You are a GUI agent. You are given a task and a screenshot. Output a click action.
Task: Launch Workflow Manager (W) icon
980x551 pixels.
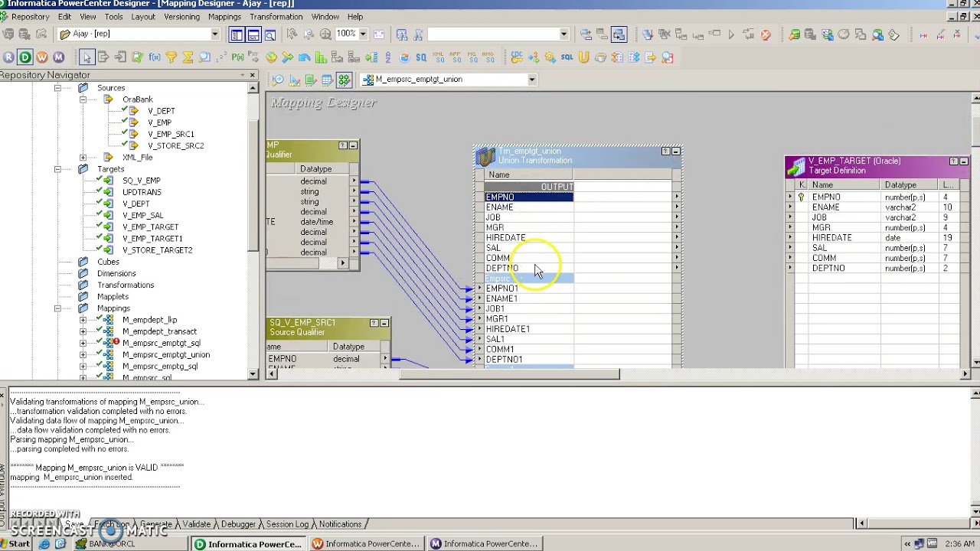click(42, 57)
